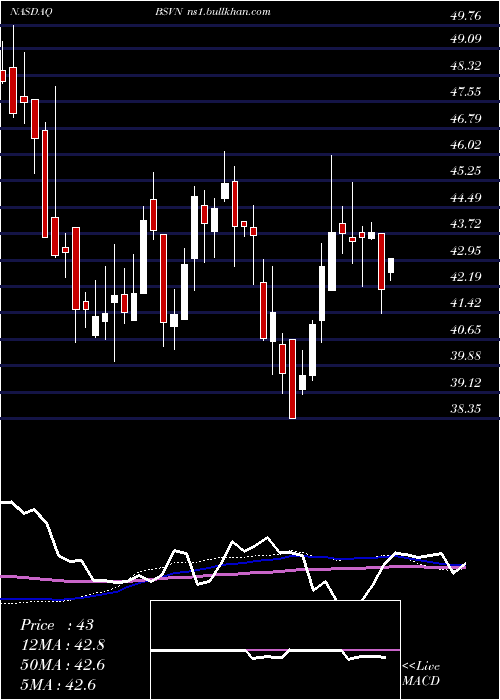Click the NASDAQ exchange label
The height and width of the screenshot is (700, 500).
[x=31, y=12]
